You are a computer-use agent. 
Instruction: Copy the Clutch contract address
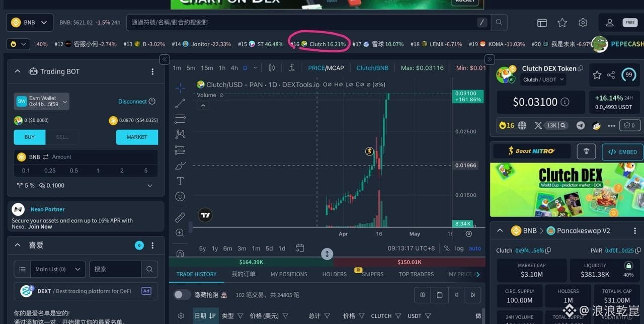(548, 250)
